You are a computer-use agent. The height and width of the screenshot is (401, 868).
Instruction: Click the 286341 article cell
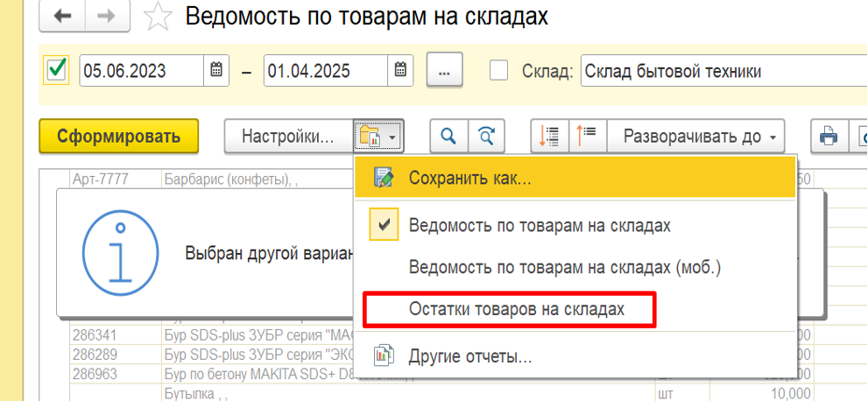[116, 335]
